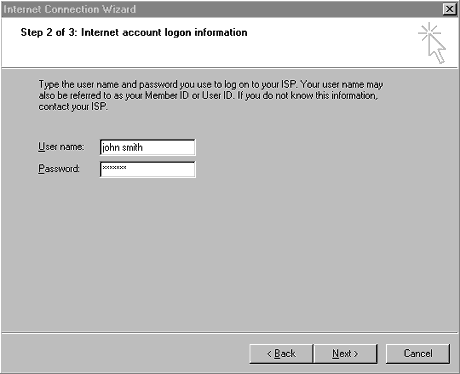The width and height of the screenshot is (460, 374).
Task: Click the Step 2 of 3 heading
Action: point(134,32)
